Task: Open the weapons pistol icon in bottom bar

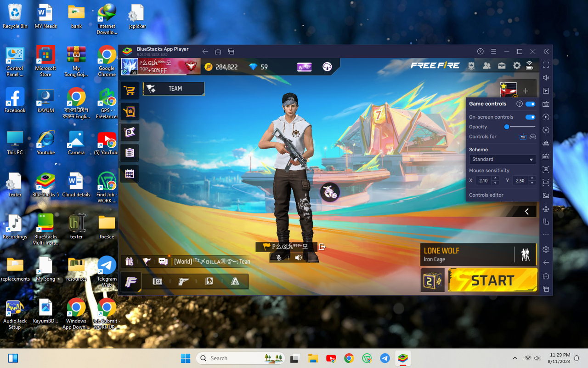Action: coord(183,282)
